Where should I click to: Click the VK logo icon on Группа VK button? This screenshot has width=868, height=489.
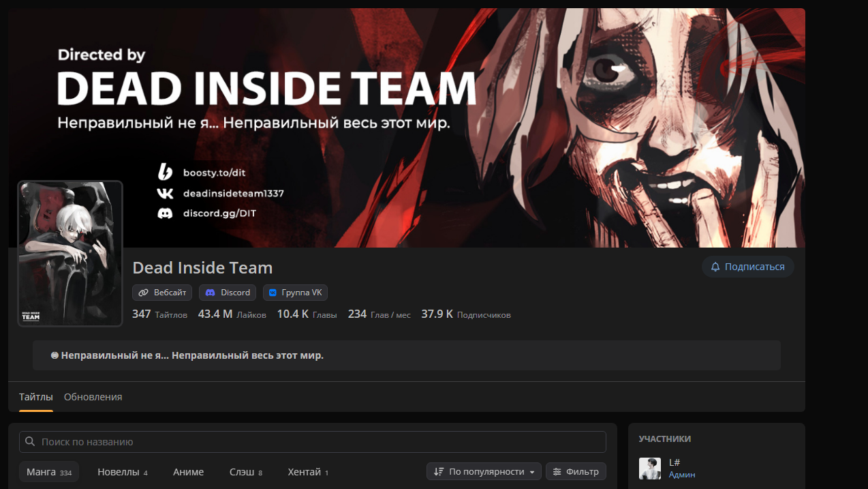point(273,293)
